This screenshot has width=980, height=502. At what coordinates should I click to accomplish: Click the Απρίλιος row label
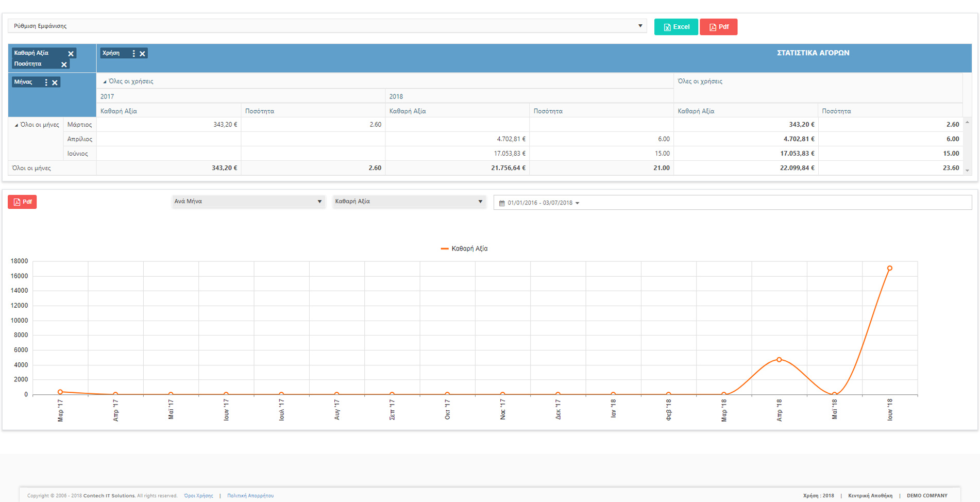click(x=79, y=139)
